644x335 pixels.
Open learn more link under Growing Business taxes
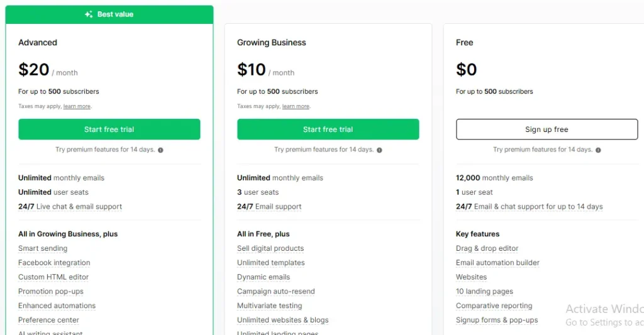(x=296, y=107)
